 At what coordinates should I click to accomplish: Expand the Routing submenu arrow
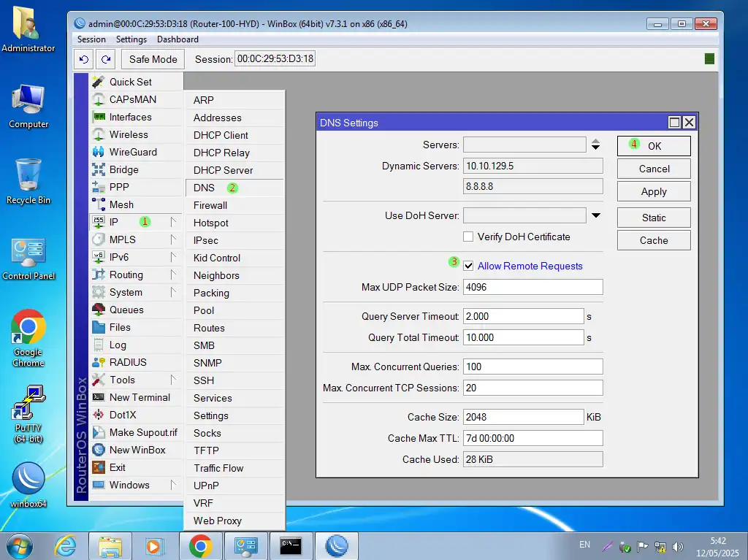(x=174, y=275)
